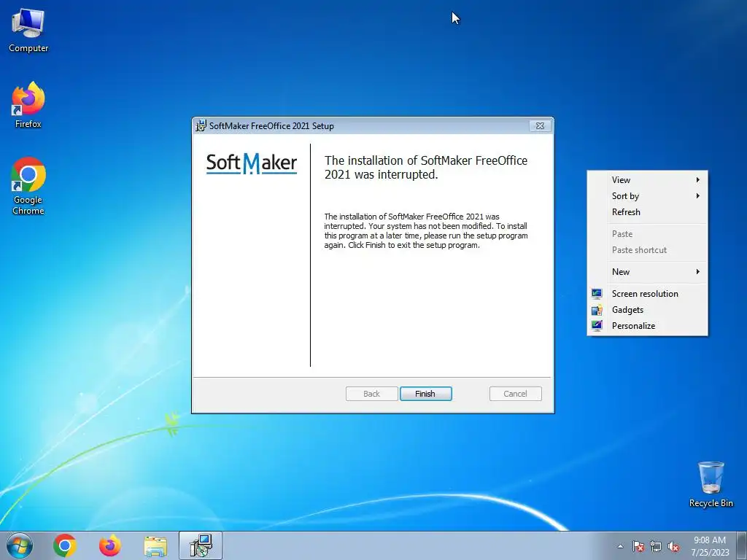
Task: Expand the New submenu
Action: (x=648, y=272)
